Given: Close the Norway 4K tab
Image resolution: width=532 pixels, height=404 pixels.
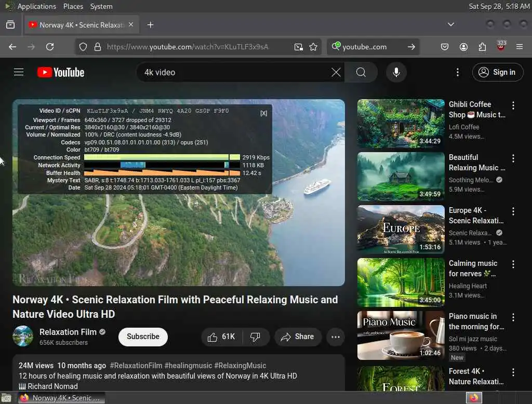Looking at the screenshot, I should coord(131,25).
